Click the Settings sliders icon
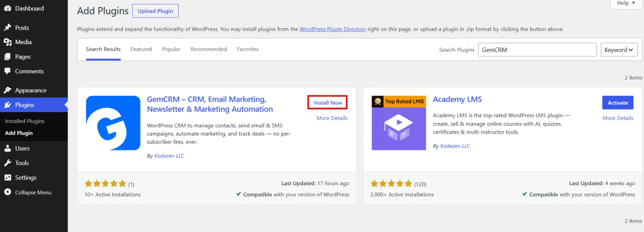Viewport: 644px width, 232px height. coord(7,177)
